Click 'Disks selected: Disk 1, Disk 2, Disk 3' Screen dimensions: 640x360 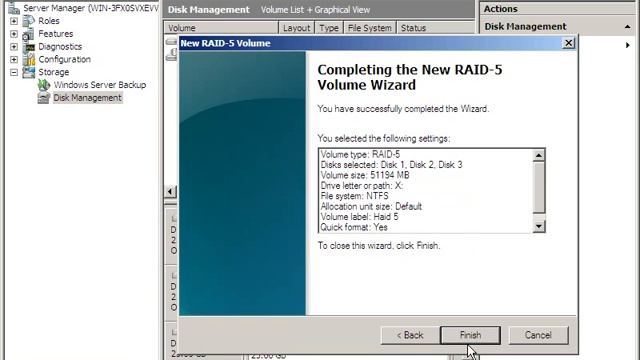point(391,165)
